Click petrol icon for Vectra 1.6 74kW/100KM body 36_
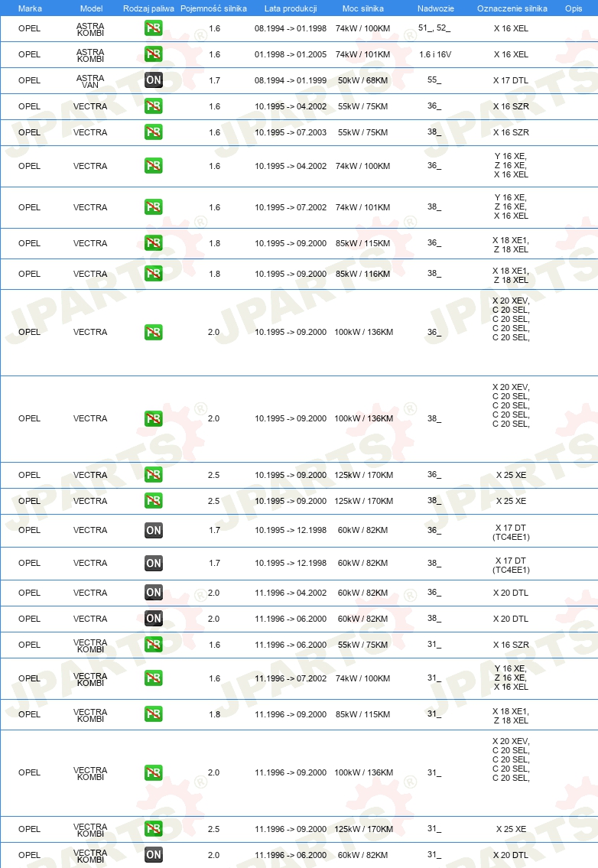598x868 pixels. click(154, 166)
